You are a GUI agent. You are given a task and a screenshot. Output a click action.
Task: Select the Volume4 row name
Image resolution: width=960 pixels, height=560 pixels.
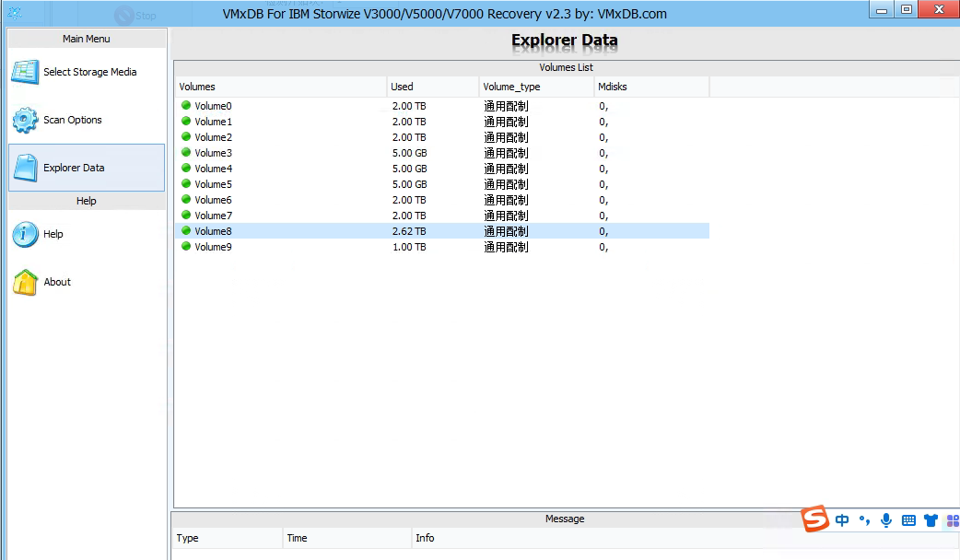213,169
